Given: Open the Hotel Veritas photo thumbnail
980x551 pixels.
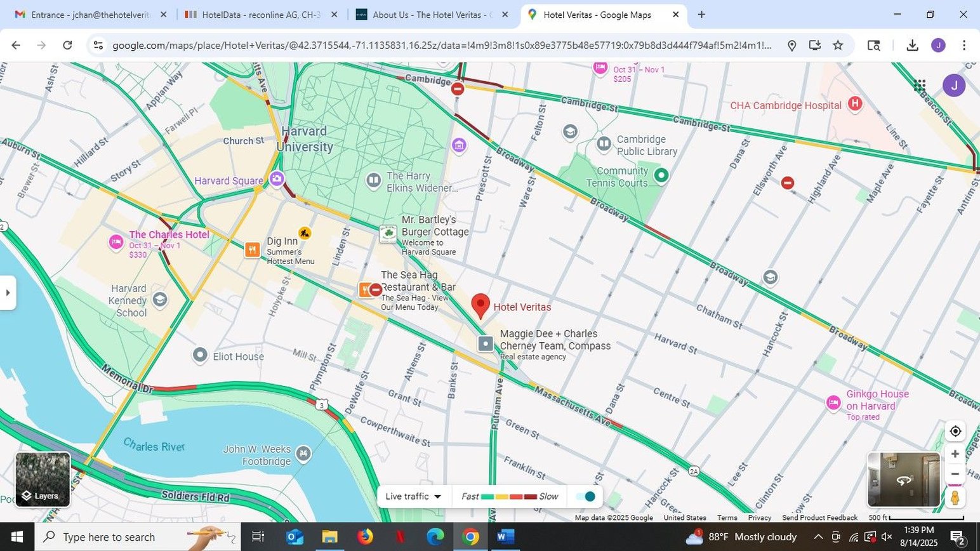Looking at the screenshot, I should [x=904, y=479].
